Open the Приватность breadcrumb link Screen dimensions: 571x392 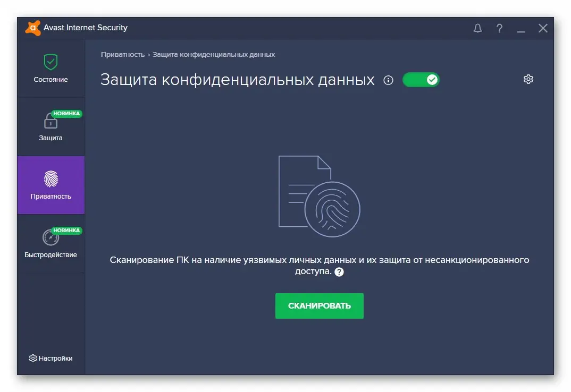click(x=122, y=54)
